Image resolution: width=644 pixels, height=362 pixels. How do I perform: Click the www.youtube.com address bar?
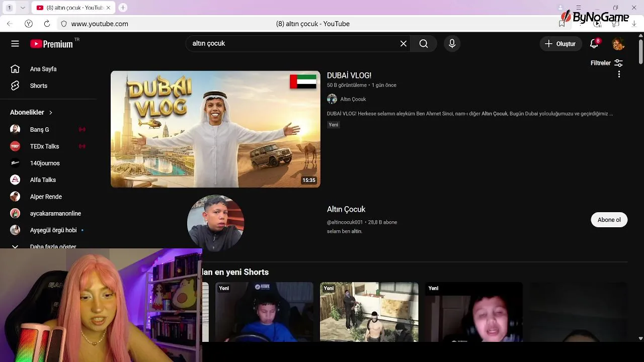pos(100,24)
